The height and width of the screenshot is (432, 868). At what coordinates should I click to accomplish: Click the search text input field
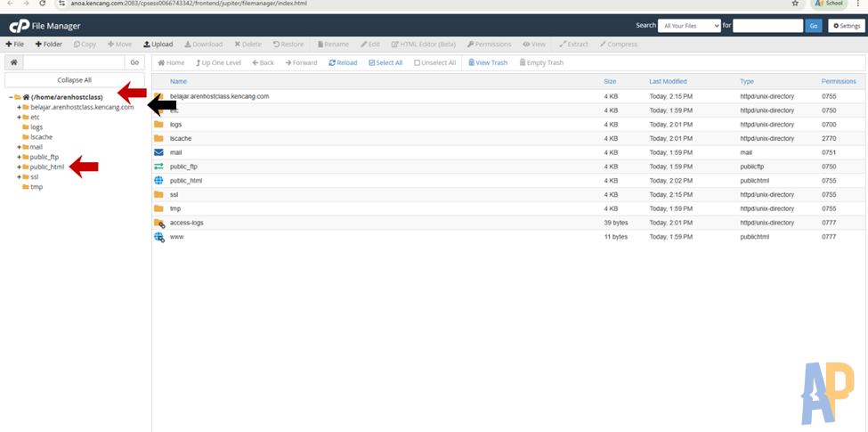tap(767, 26)
